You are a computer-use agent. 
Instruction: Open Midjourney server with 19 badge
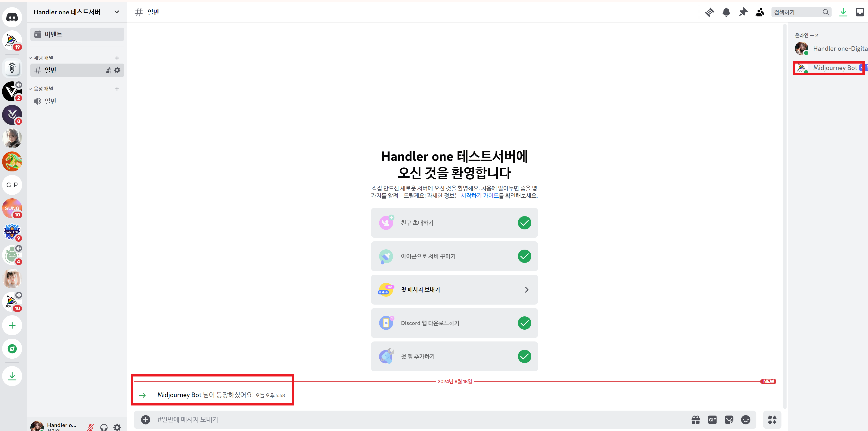click(12, 40)
